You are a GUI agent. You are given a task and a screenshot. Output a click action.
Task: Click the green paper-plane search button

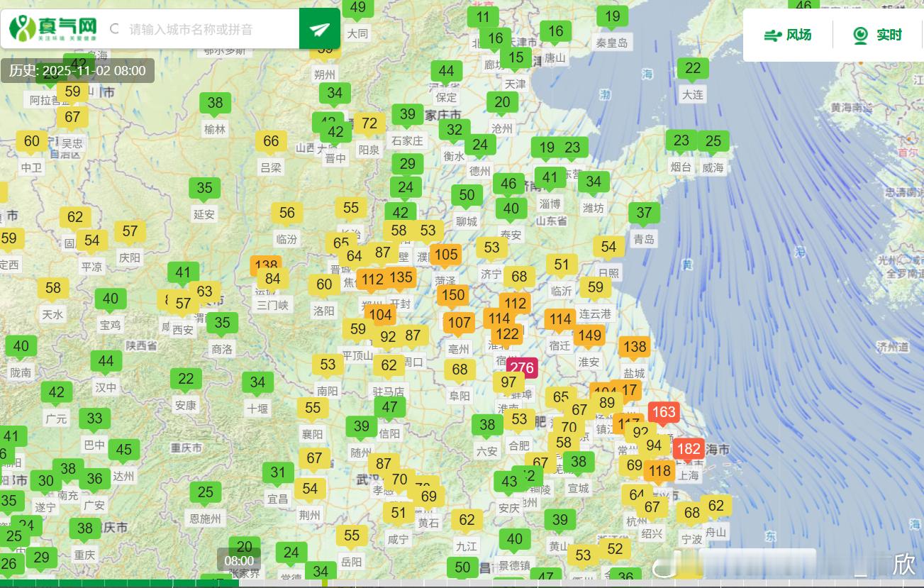[x=320, y=29]
